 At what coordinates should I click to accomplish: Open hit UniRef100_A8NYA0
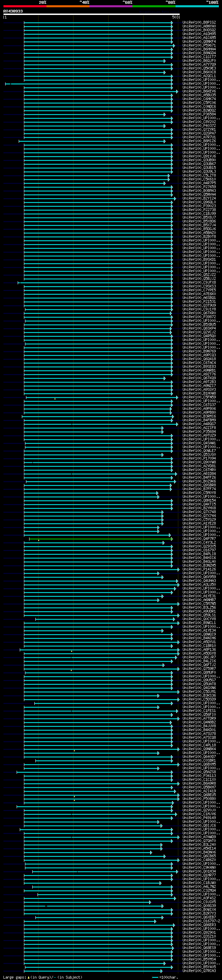tap(199, 26)
